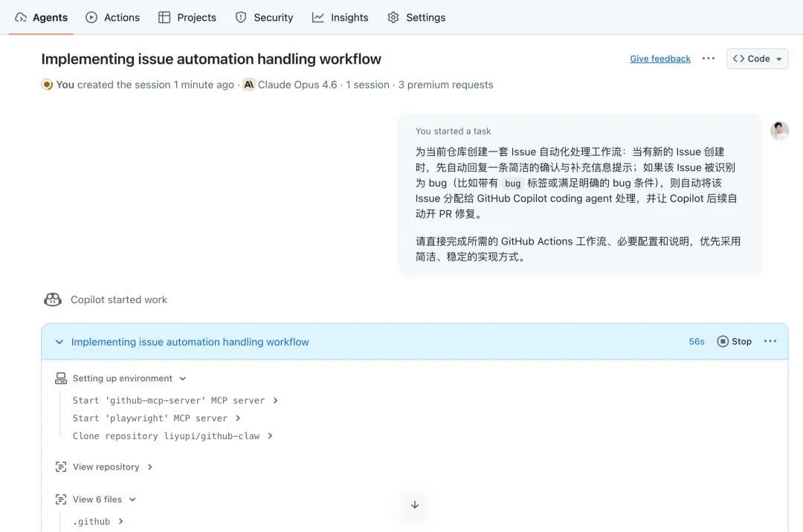
Task: Click the Claude Opus 4.6 model icon
Action: pos(249,85)
